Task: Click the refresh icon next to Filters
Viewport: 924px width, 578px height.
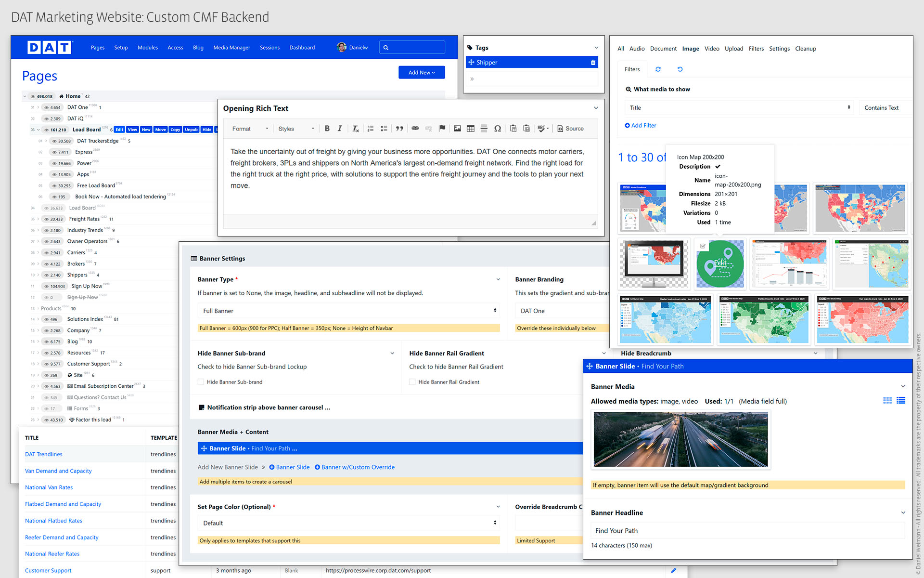Action: 658,69
